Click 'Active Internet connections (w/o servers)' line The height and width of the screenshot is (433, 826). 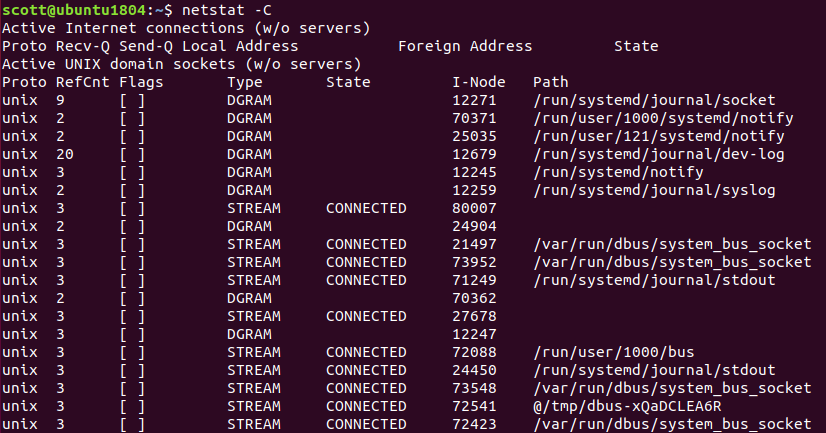point(186,28)
